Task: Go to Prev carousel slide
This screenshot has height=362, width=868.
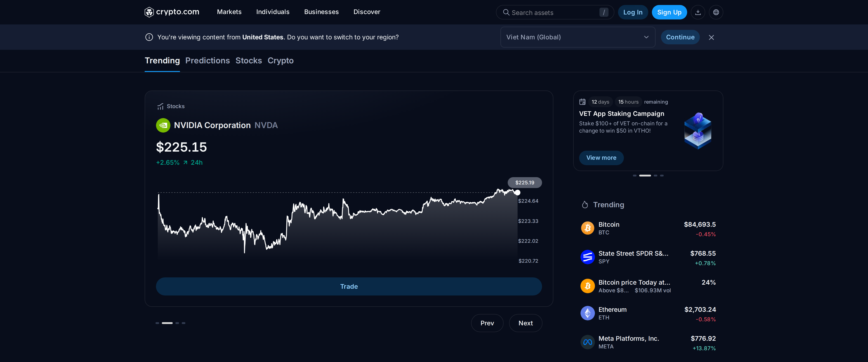Action: pyautogui.click(x=487, y=323)
